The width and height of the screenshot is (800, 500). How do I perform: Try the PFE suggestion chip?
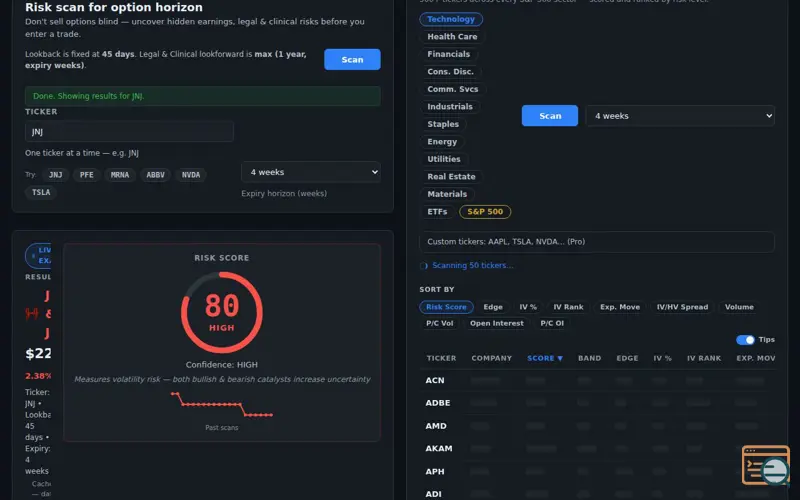86,175
